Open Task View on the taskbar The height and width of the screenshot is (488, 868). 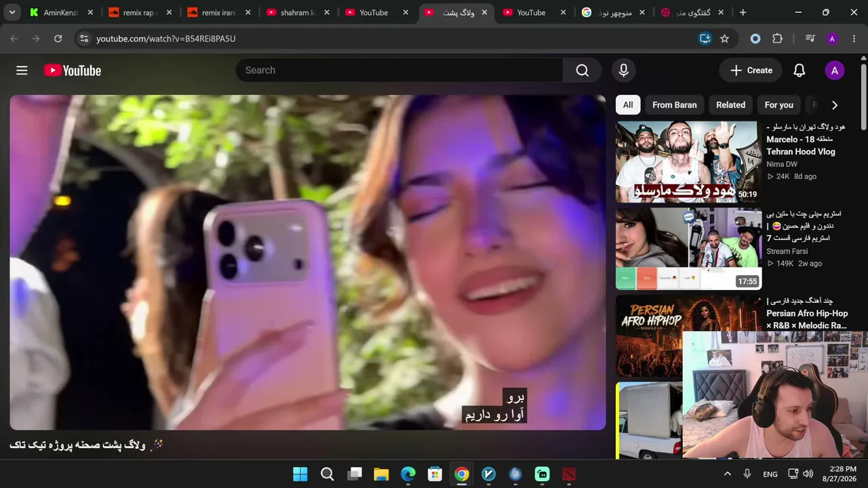coord(354,474)
